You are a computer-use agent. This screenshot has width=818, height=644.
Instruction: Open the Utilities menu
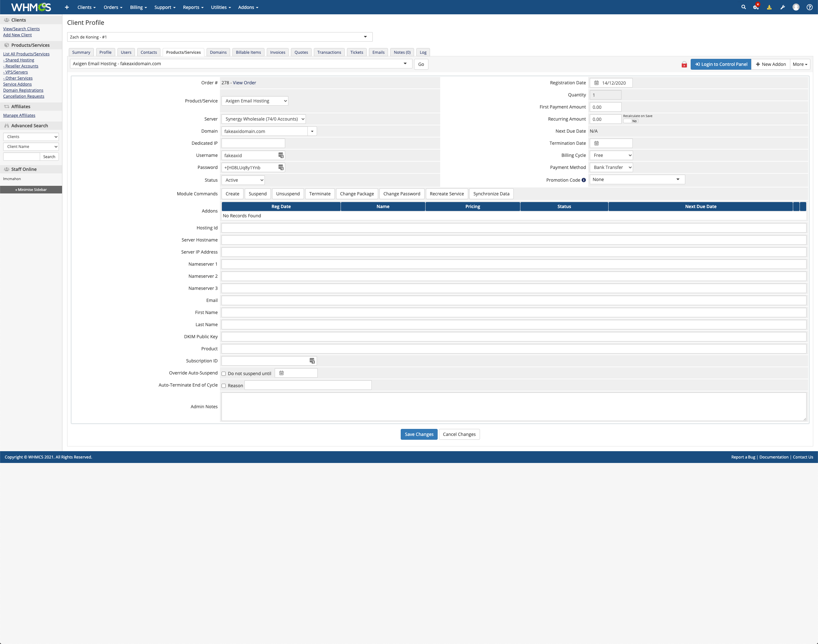tap(221, 7)
